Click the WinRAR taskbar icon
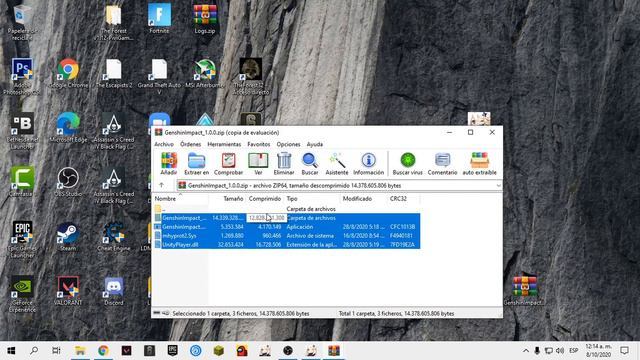Screen dimensions: 640x360 pos(333,350)
